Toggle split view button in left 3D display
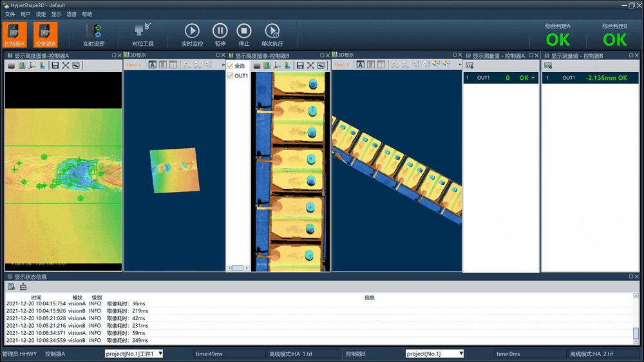644x362 pixels. point(173,64)
